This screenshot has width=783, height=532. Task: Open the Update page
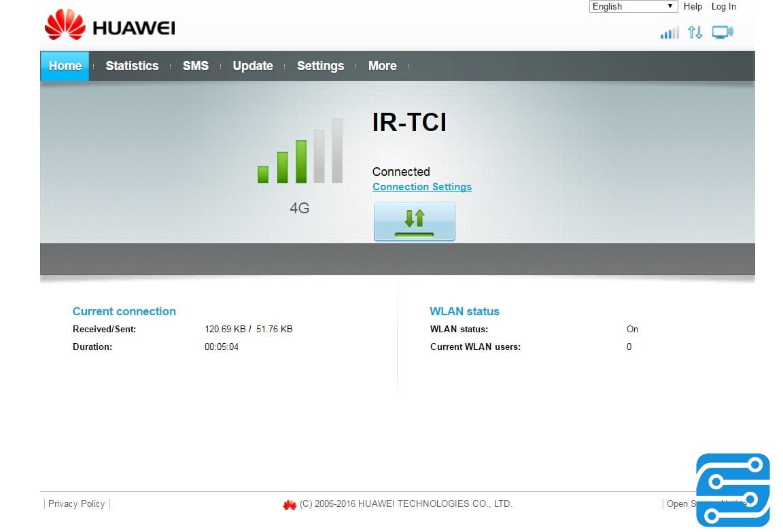pyautogui.click(x=252, y=65)
